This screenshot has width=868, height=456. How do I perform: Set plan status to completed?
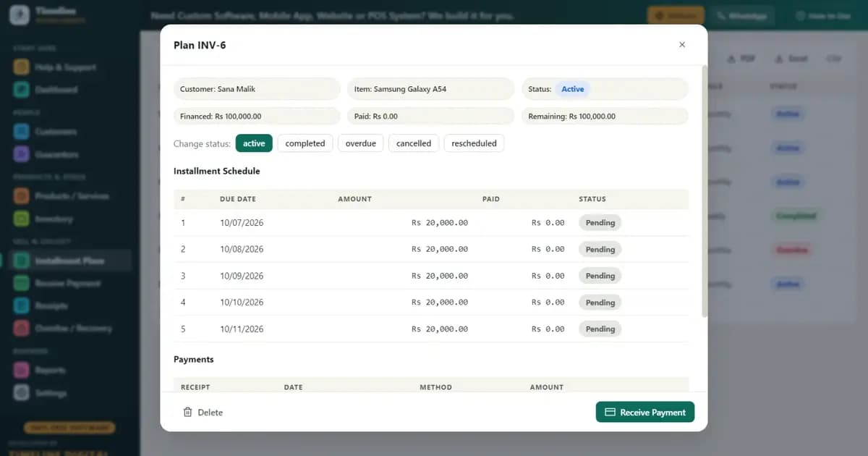click(x=305, y=143)
